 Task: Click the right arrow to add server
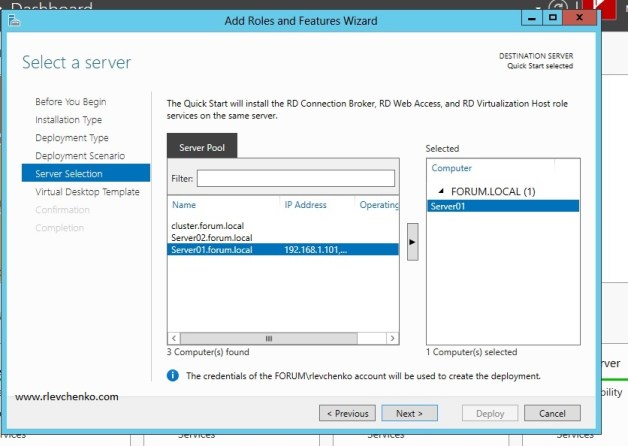tap(411, 243)
